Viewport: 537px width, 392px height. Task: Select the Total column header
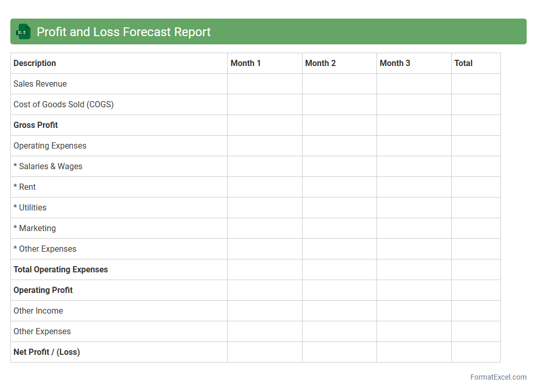[x=463, y=63]
